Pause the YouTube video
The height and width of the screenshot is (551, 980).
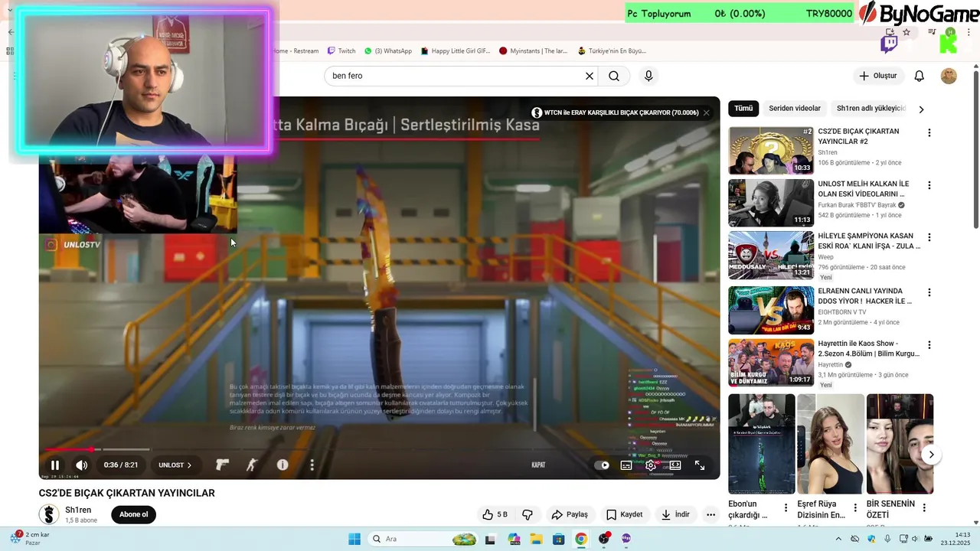[55, 465]
